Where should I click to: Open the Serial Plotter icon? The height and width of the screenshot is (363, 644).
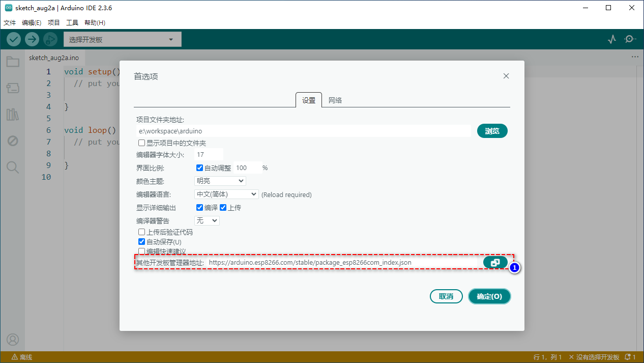coord(612,39)
